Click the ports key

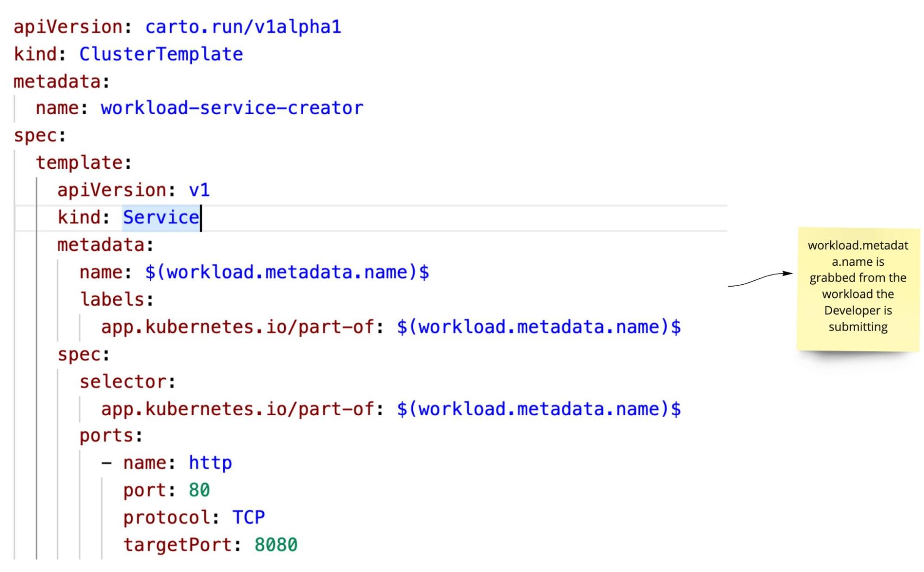coord(106,436)
